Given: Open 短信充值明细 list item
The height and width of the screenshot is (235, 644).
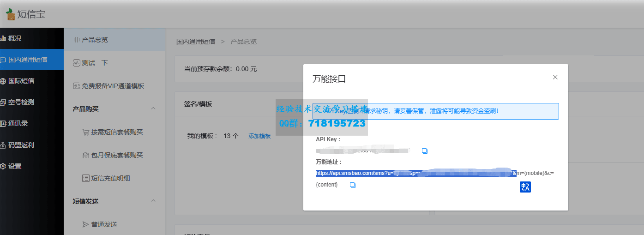Looking at the screenshot, I should [x=110, y=178].
